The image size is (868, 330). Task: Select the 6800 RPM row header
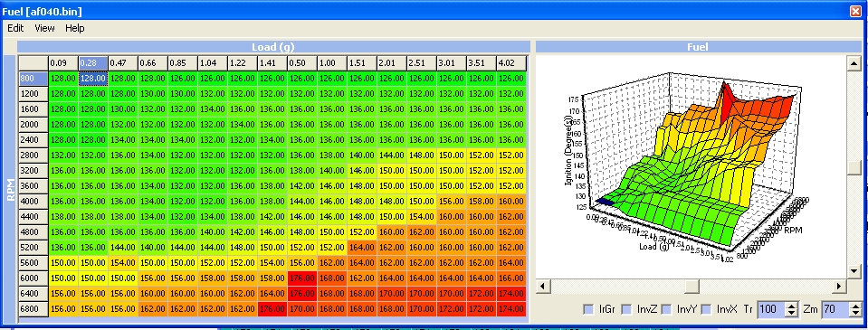[33, 309]
